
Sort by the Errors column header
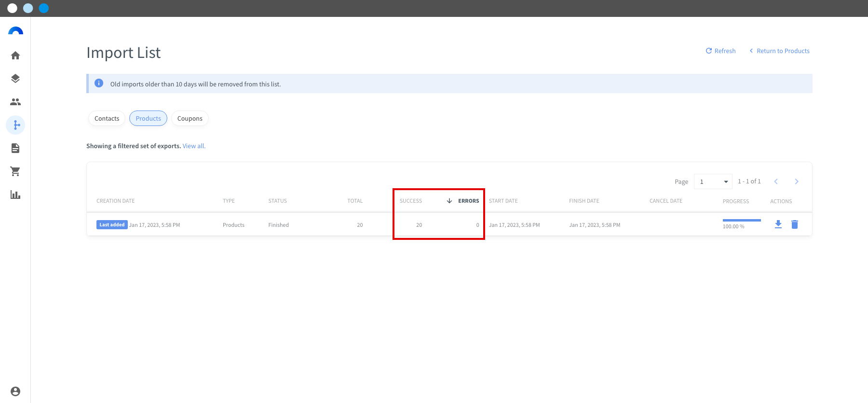(468, 201)
